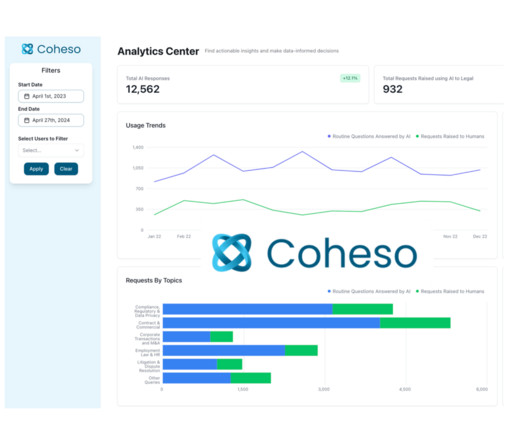Click blue bar for Litigation & Dispute Resolution
Viewport: 530px width, 442px height.
[190, 364]
